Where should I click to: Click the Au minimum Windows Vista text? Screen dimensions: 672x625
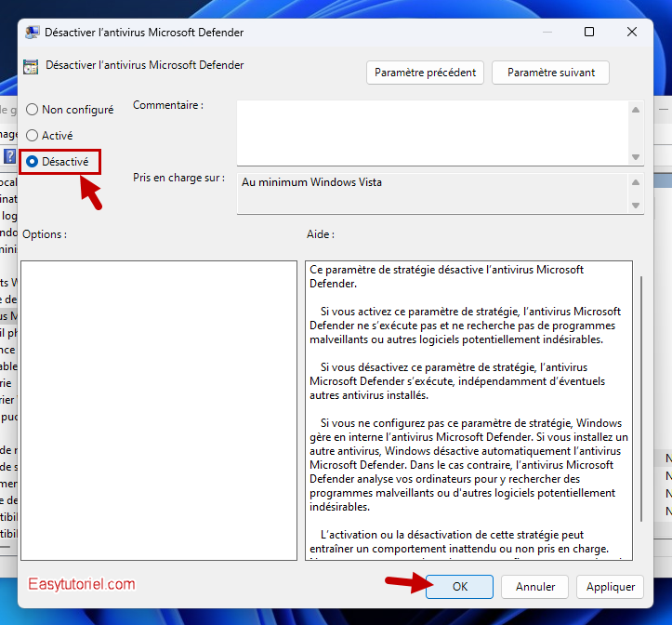(x=311, y=182)
